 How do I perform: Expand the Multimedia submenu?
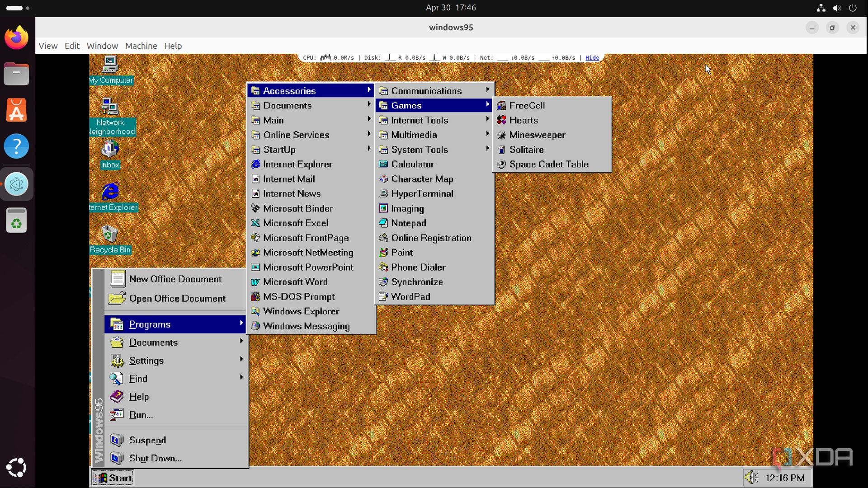(x=434, y=135)
